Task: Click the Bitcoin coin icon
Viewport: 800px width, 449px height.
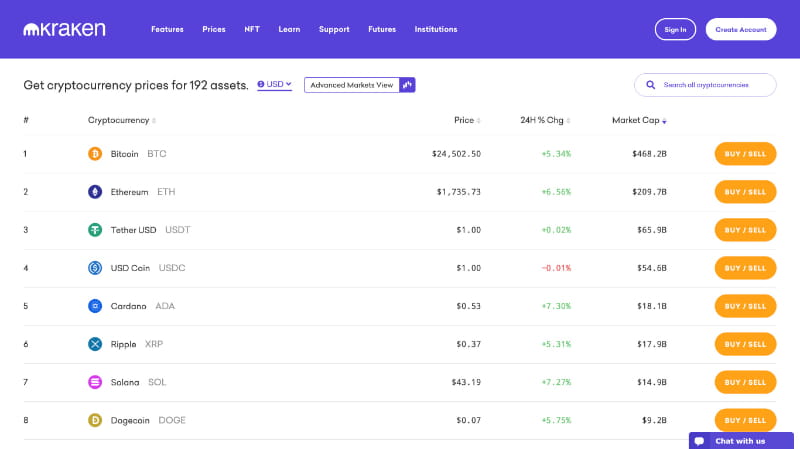Action: pos(95,154)
